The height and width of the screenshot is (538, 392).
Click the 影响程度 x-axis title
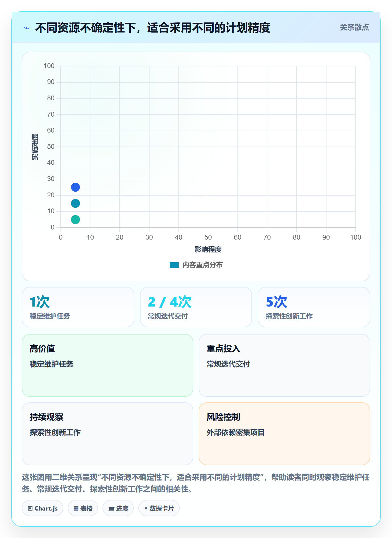[208, 249]
